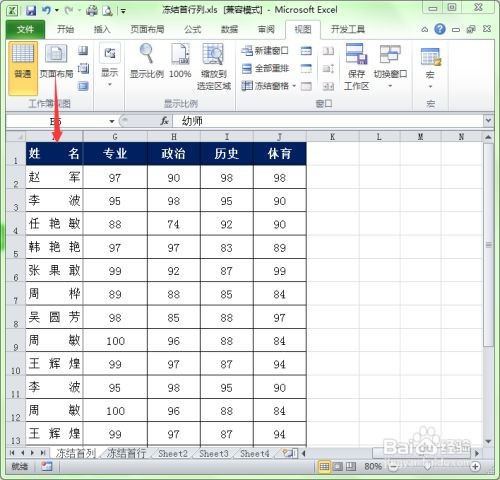This screenshot has height=480, width=500.
Task: Open the 冻结窗格 freeze panes dropdown
Action: tap(268, 86)
